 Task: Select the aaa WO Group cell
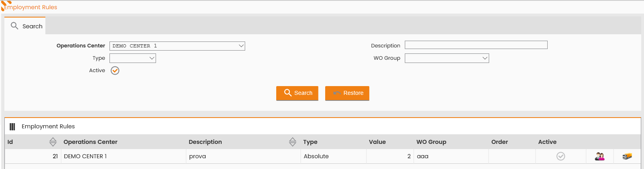point(451,156)
